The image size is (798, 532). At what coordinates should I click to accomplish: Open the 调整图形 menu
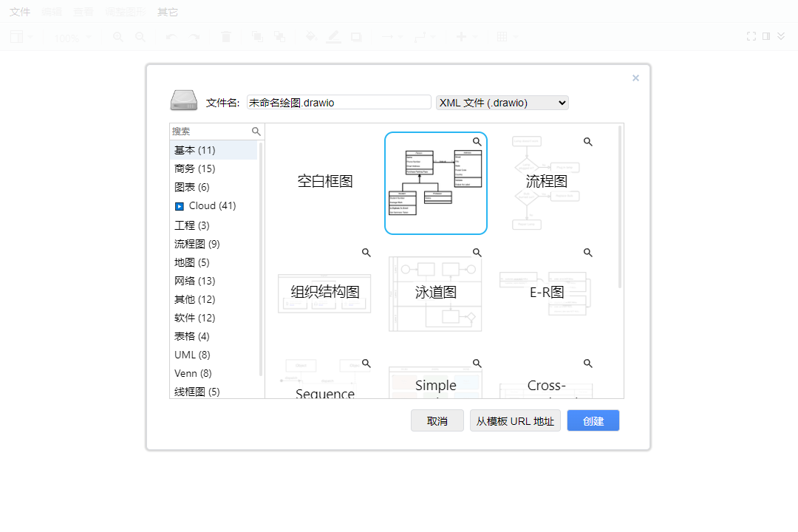[125, 12]
